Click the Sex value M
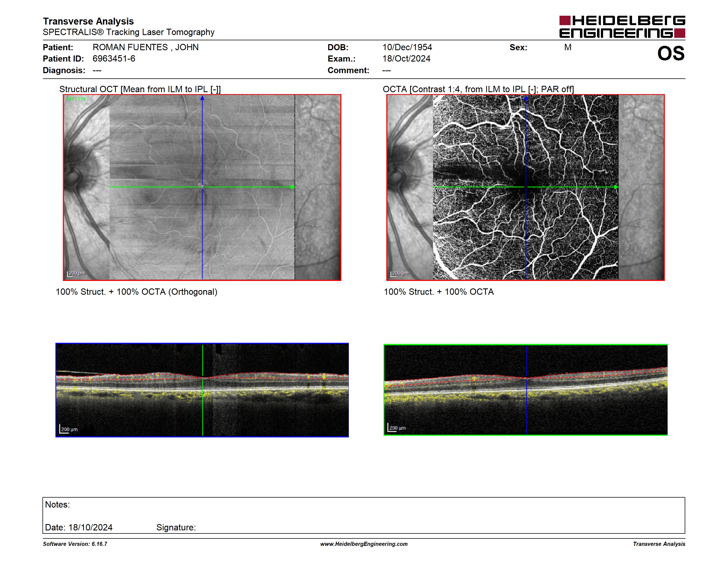This screenshot has width=728, height=563. point(568,47)
